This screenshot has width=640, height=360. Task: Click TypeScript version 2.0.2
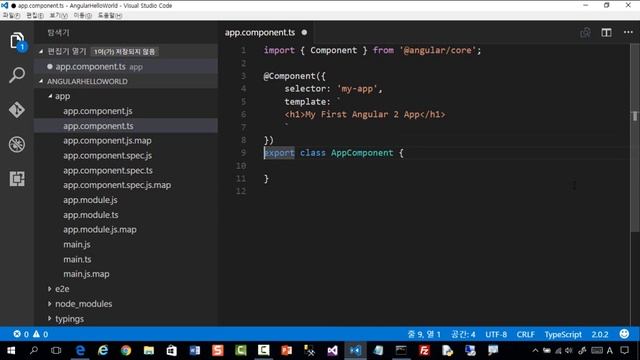(x=600, y=334)
